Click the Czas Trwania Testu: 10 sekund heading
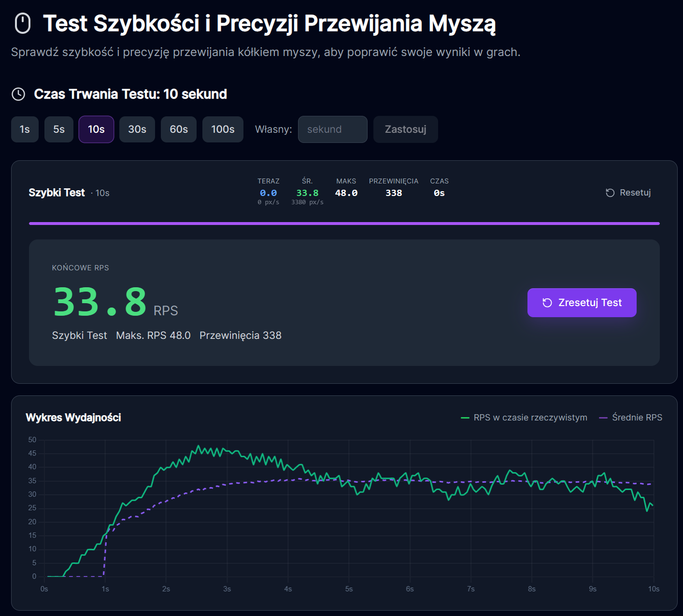Viewport: 683px width, 616px height. [130, 94]
